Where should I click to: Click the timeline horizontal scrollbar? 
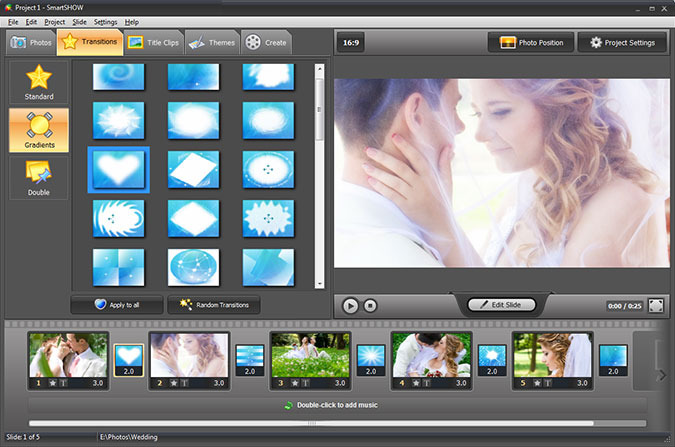(x=311, y=423)
